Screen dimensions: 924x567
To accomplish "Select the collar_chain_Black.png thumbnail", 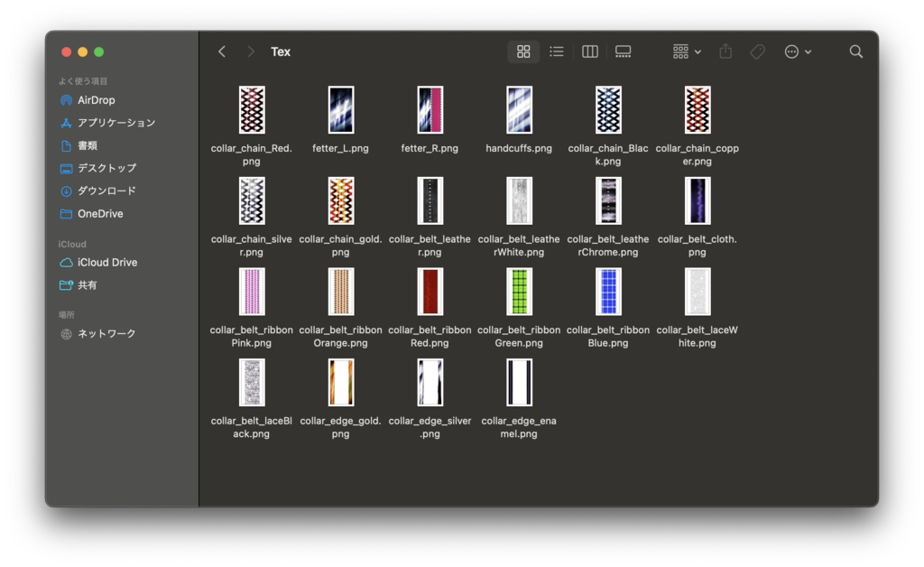I will pyautogui.click(x=608, y=110).
